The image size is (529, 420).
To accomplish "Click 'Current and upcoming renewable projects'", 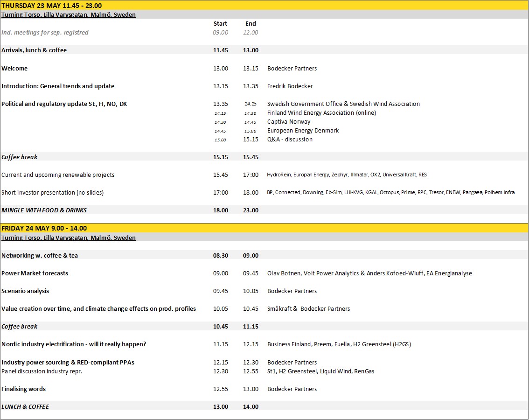I will (58, 175).
